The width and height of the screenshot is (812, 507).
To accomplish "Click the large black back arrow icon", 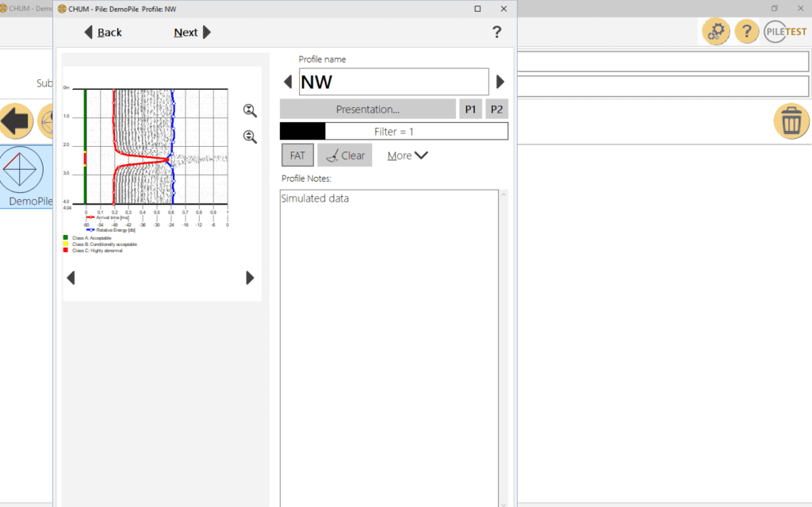I will (16, 121).
